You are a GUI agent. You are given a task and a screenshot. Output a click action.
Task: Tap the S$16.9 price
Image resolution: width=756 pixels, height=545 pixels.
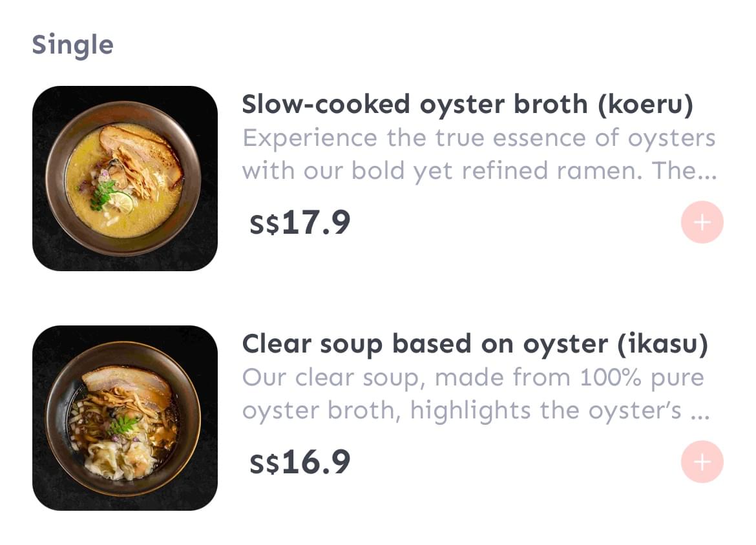pyautogui.click(x=300, y=462)
